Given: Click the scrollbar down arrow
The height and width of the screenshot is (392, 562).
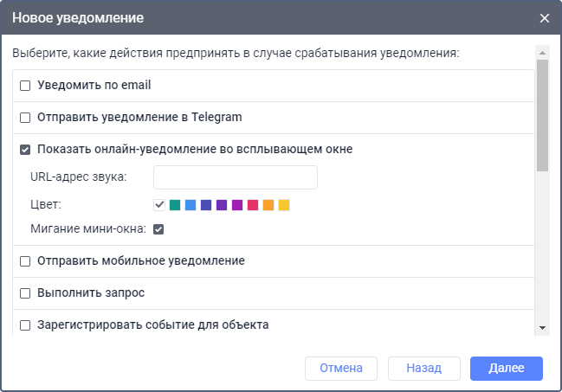Looking at the screenshot, I should point(542,327).
